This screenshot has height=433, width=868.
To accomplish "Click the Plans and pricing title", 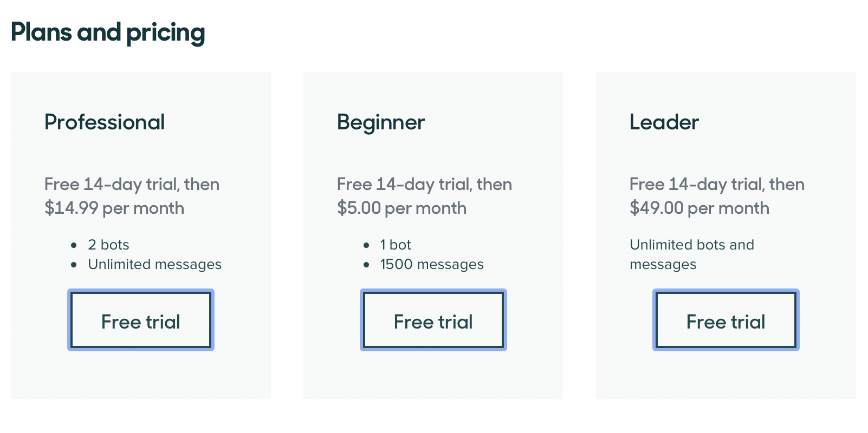I will [x=108, y=33].
